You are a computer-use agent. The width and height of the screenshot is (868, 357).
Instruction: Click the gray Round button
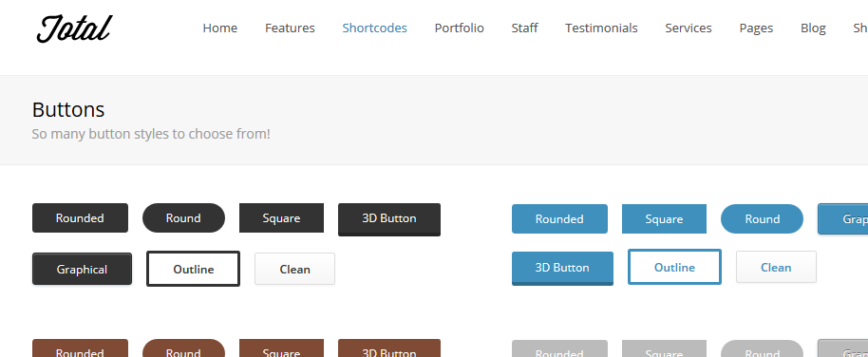[x=762, y=348]
